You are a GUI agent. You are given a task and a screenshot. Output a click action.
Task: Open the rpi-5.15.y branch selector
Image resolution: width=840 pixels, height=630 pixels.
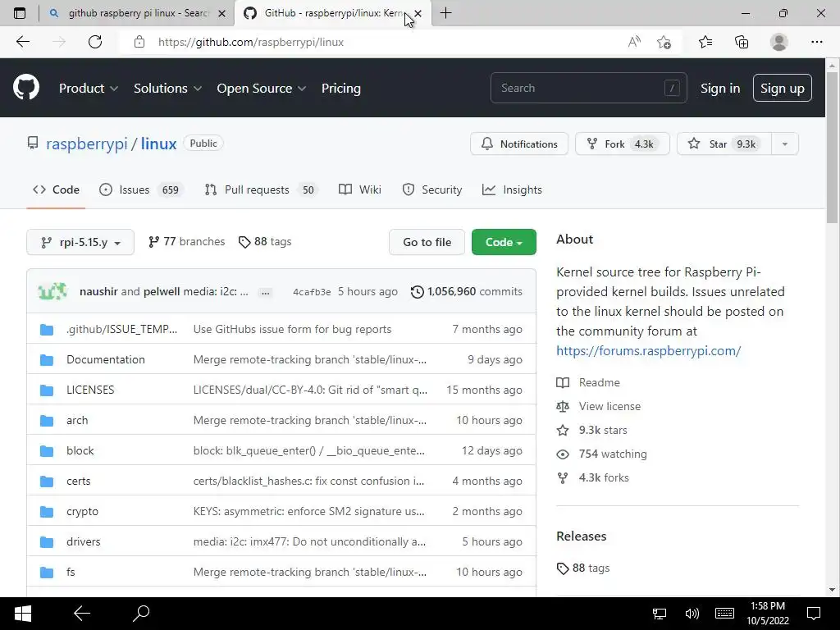[x=80, y=242]
